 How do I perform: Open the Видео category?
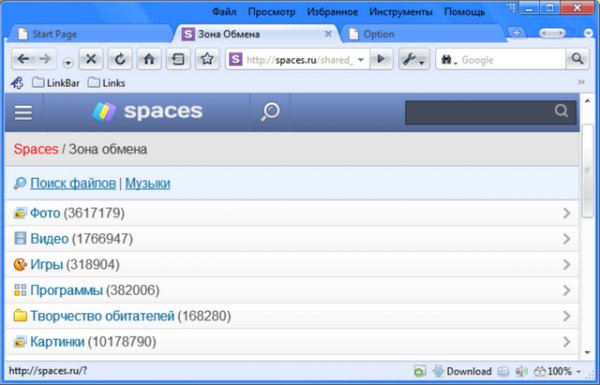click(x=292, y=239)
